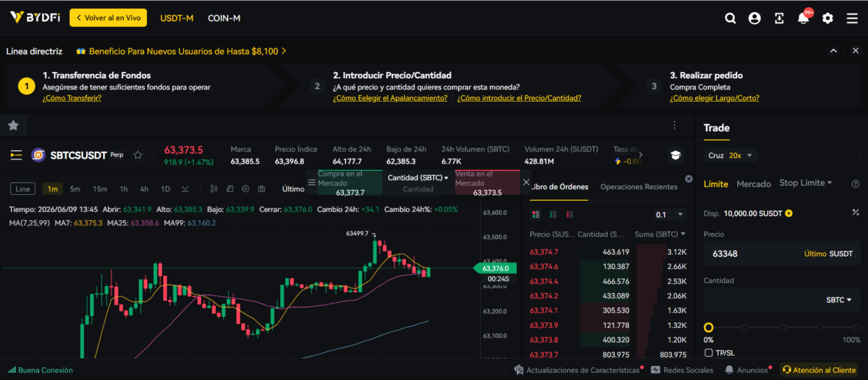This screenshot has height=380, width=868.
Task: Open order book 0.1 precision dropdown
Action: point(670,214)
